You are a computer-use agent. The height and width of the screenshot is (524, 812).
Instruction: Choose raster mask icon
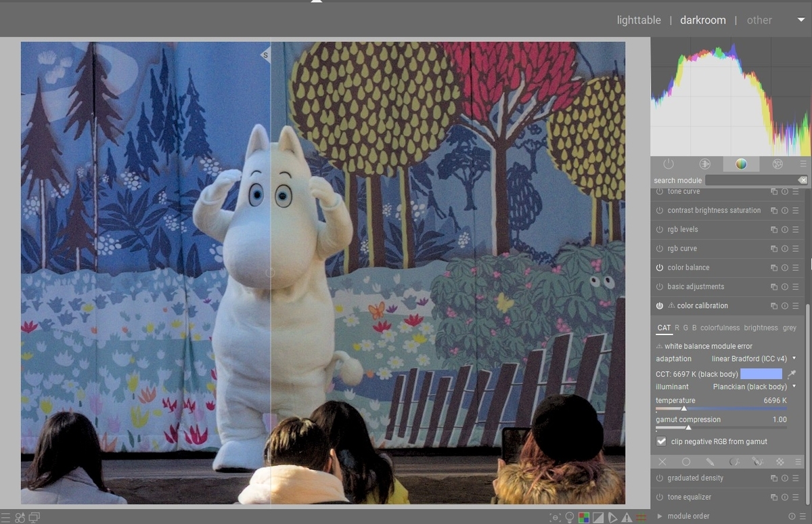[780, 462]
